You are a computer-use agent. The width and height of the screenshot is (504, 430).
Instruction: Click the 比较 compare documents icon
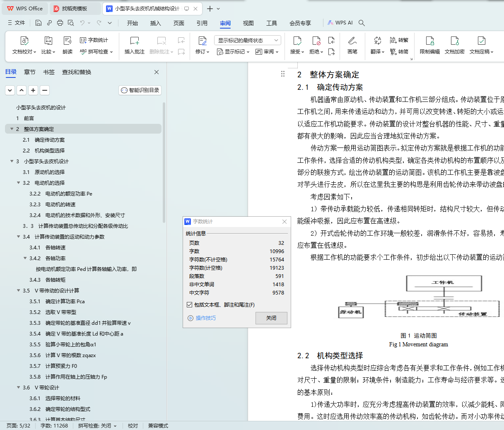click(48, 41)
